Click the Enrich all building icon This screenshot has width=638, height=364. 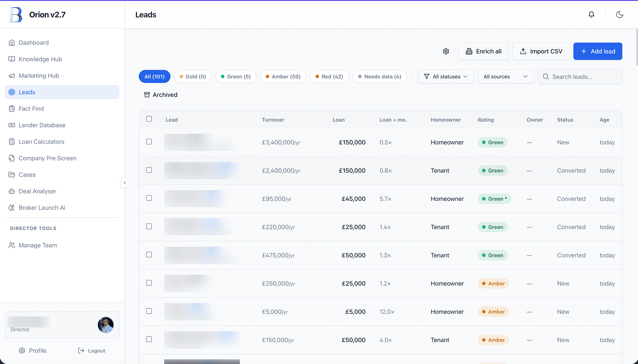pyautogui.click(x=469, y=51)
